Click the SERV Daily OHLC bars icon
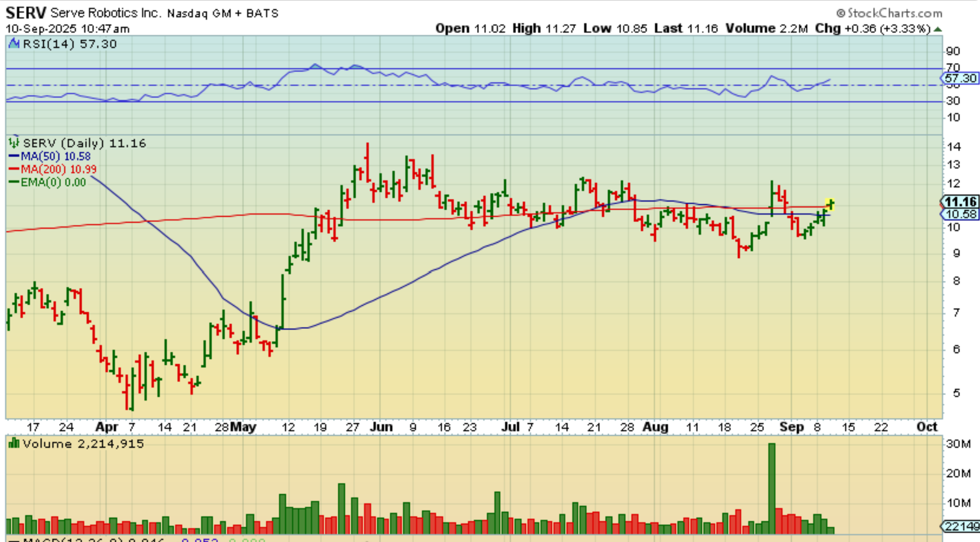 point(14,143)
